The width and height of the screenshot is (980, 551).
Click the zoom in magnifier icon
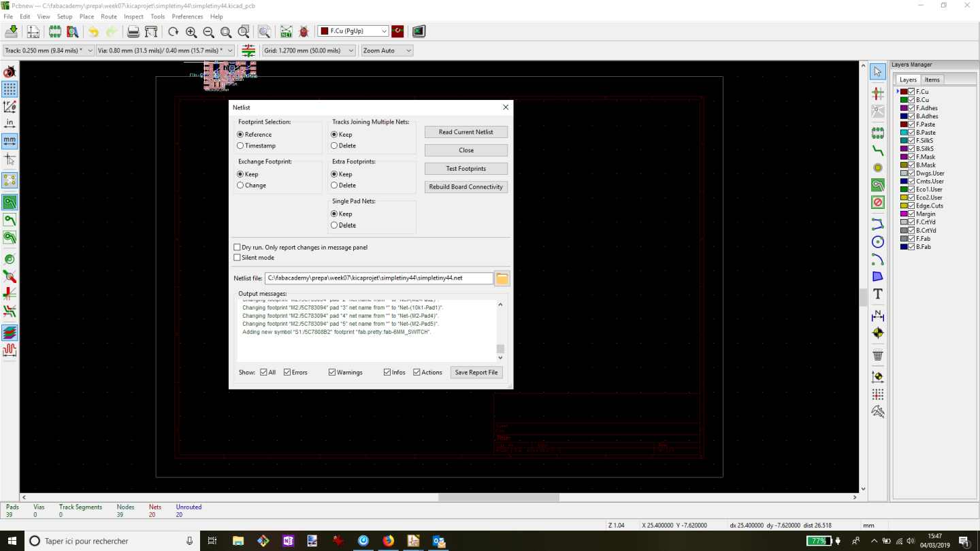[x=191, y=31]
